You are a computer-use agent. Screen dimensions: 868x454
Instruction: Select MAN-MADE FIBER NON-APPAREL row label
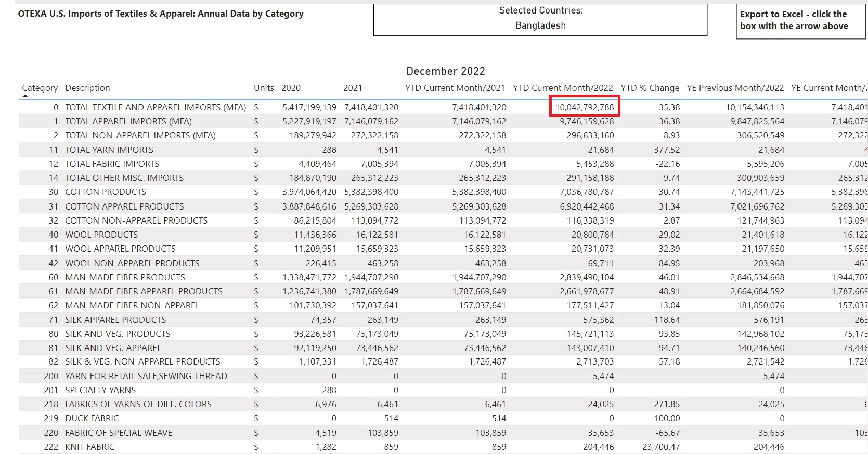pyautogui.click(x=132, y=305)
